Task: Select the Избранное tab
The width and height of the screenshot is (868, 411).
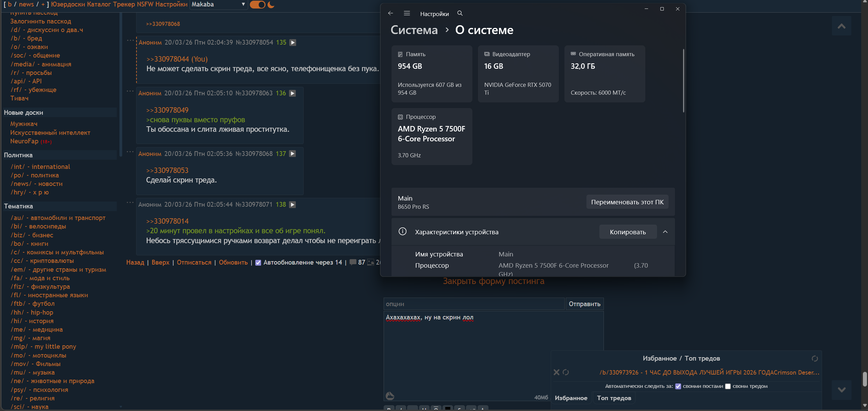Action: [571, 398]
